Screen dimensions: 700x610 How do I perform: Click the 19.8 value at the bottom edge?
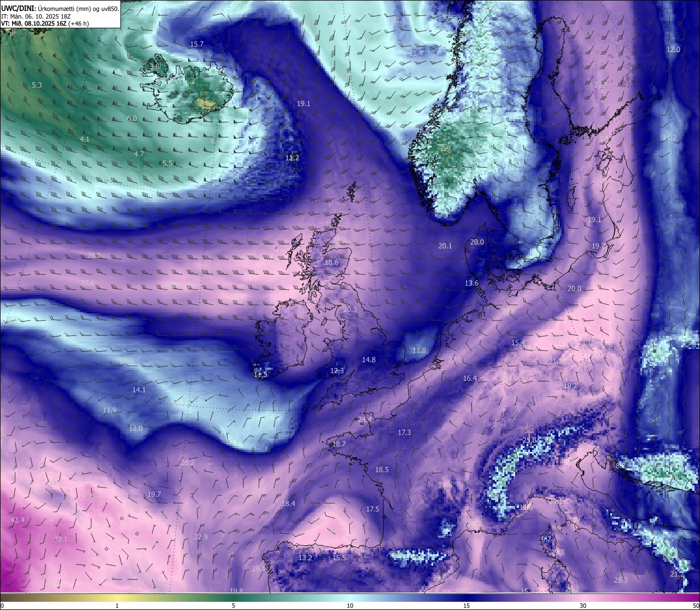click(236, 591)
